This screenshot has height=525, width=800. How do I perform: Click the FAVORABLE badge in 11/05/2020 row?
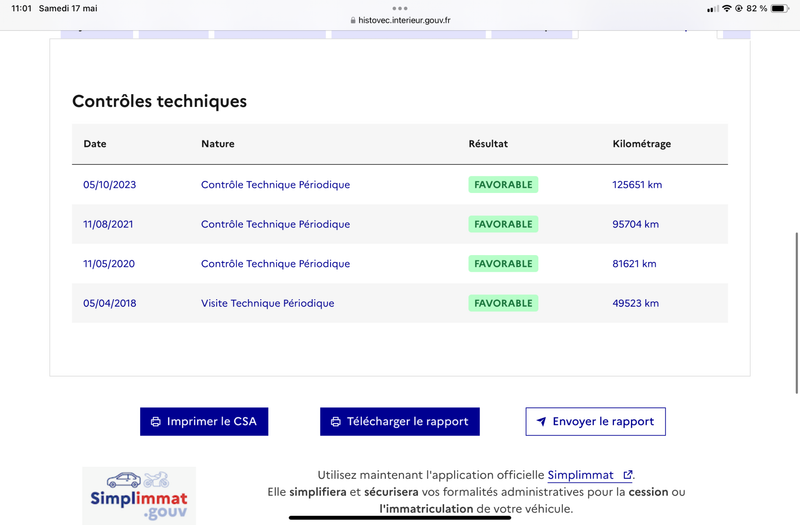[503, 264]
